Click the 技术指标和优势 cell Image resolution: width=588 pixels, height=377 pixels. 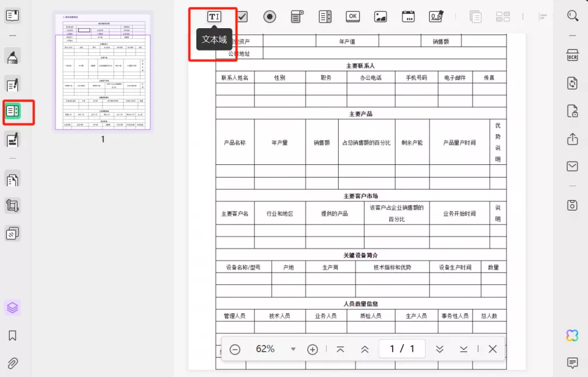(392, 267)
